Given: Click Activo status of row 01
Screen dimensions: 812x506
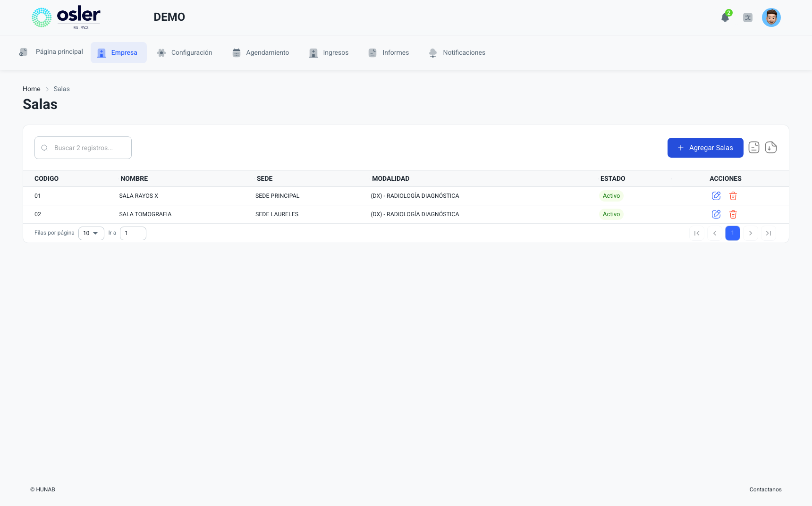Looking at the screenshot, I should tap(611, 196).
